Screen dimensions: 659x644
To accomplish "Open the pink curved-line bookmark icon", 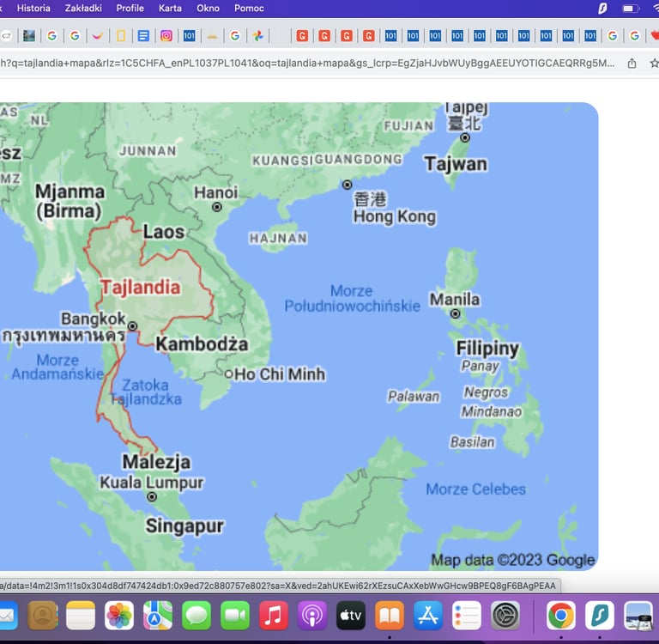I will (98, 36).
